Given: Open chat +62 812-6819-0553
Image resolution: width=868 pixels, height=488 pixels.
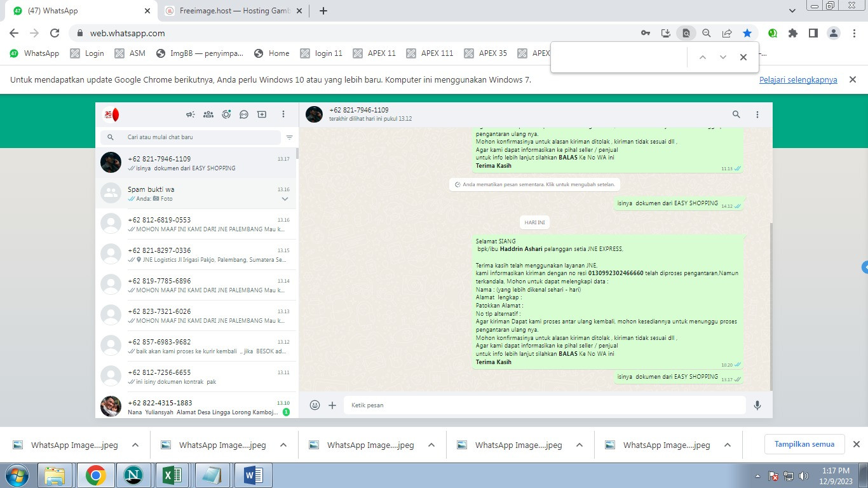Looking at the screenshot, I should tap(196, 224).
